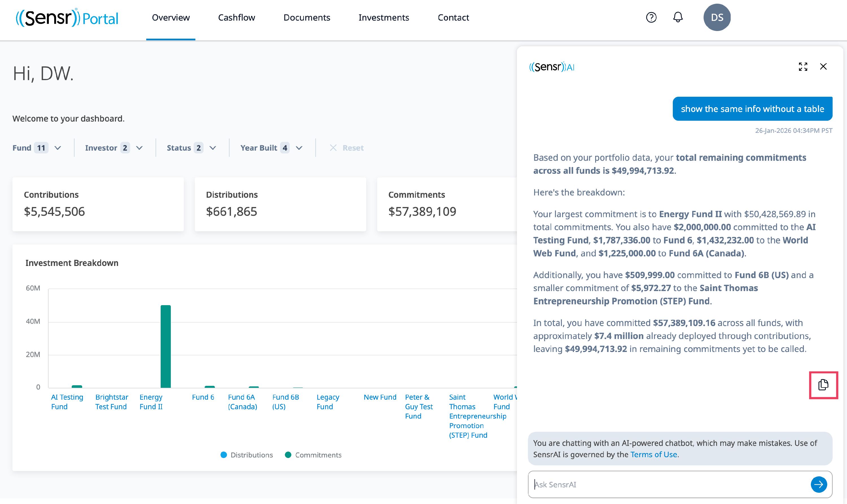The height and width of the screenshot is (504, 847).
Task: Send message with the arrow button
Action: click(x=818, y=484)
